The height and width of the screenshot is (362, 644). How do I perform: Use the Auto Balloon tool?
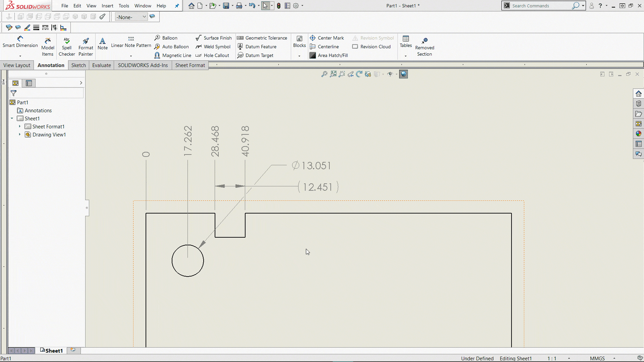point(172,47)
